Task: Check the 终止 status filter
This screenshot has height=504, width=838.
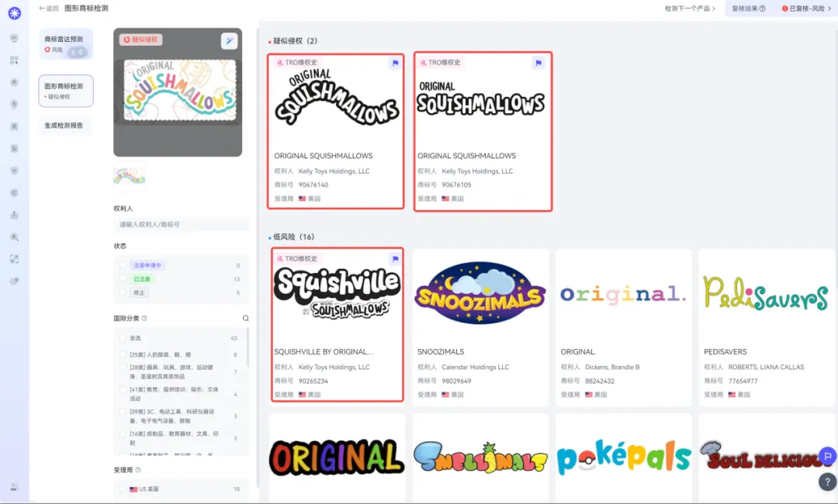Action: coord(123,292)
